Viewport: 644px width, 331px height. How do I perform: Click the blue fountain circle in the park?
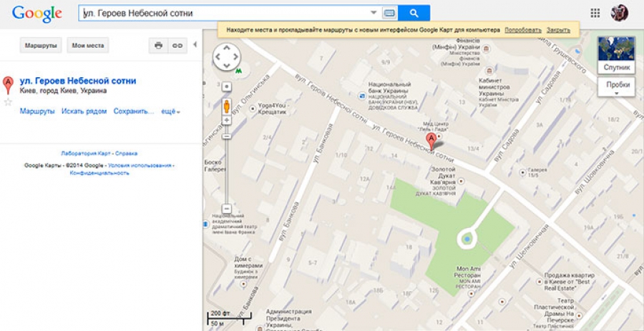click(467, 239)
